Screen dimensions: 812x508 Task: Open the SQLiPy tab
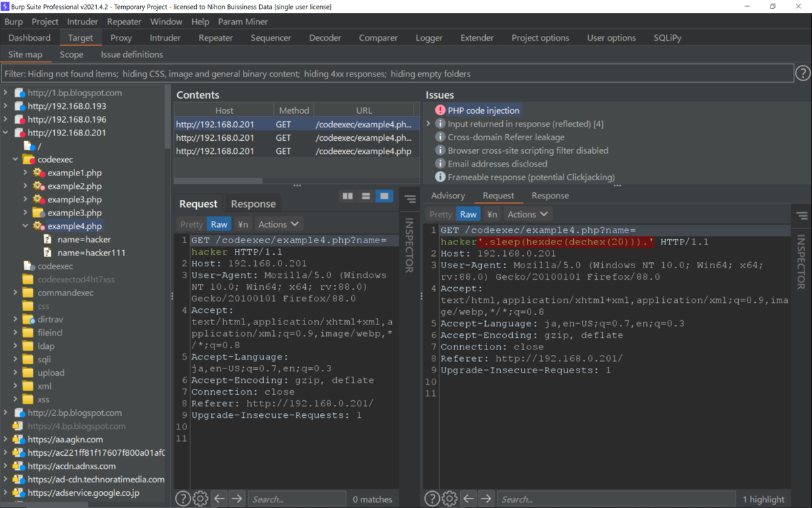click(668, 38)
